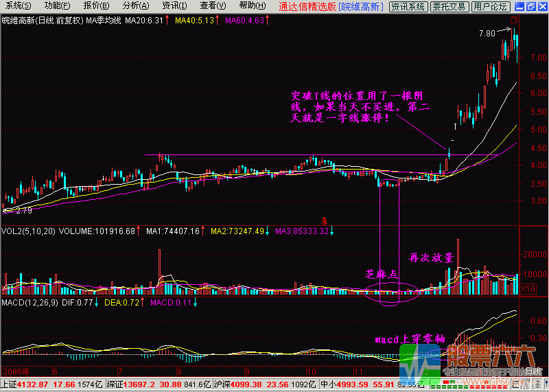The width and height of the screenshot is (549, 392).
Task: Click the VOL2(5,10,20) indicator label
Action: coord(28,231)
